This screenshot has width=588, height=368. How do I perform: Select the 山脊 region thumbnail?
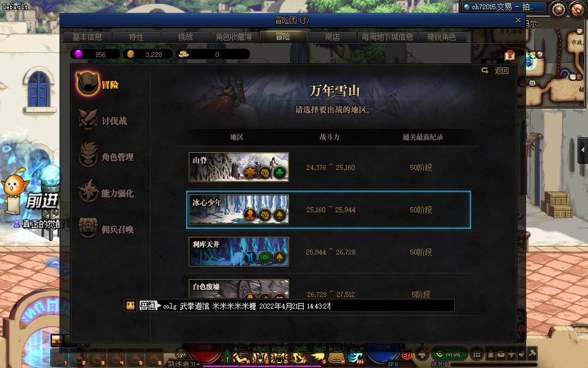pyautogui.click(x=238, y=167)
